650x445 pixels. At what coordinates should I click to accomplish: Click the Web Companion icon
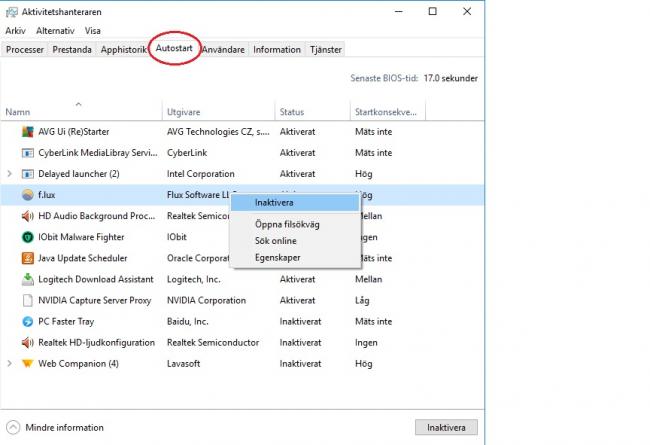click(27, 364)
